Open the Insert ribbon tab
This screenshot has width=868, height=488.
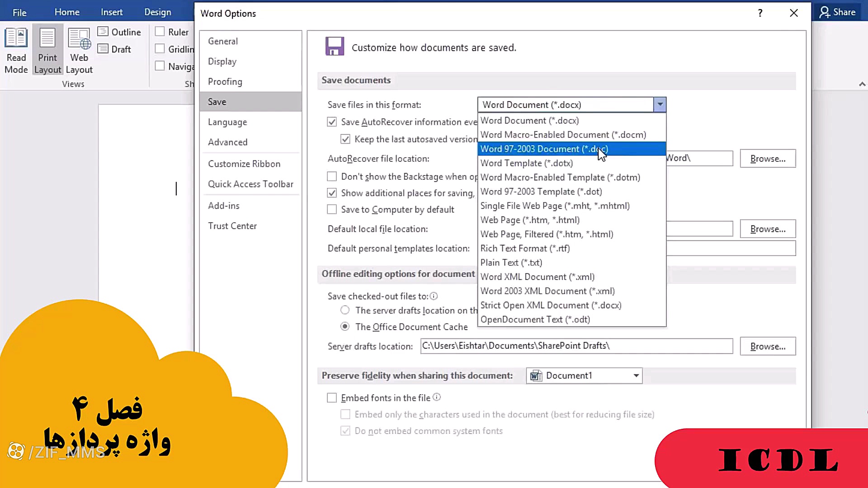(112, 12)
